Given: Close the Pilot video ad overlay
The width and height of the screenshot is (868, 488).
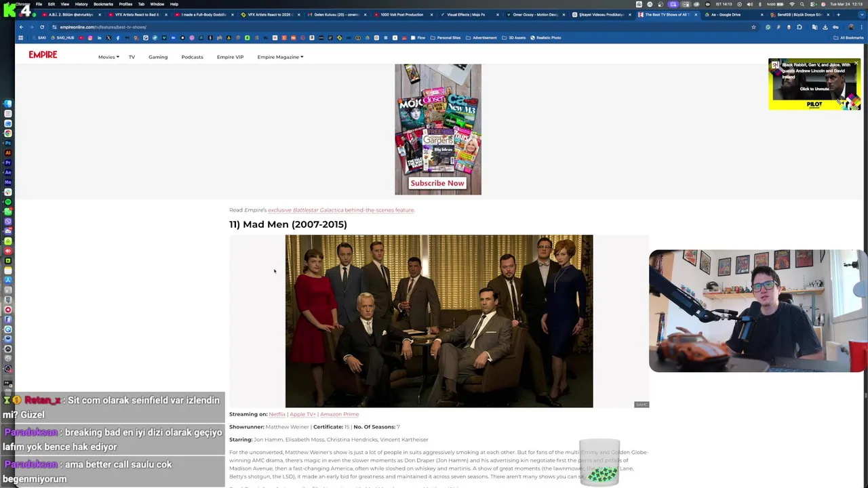Looking at the screenshot, I should [856, 64].
